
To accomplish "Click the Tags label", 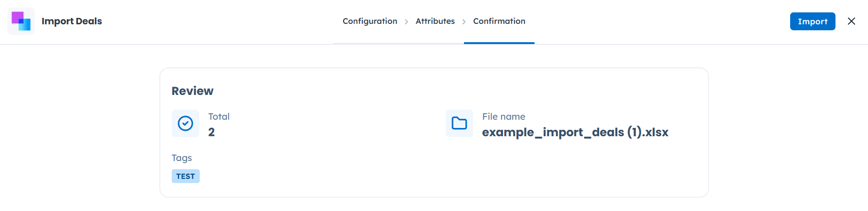I will point(181,158).
